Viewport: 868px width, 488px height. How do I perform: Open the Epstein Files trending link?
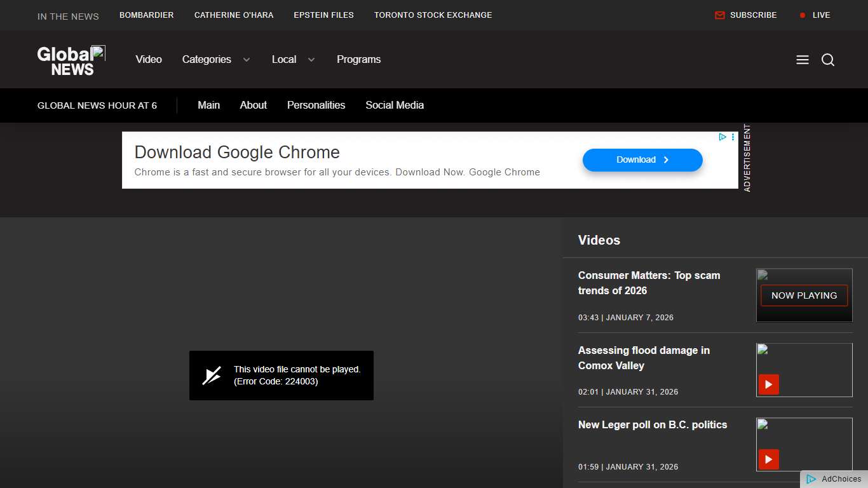(x=323, y=15)
